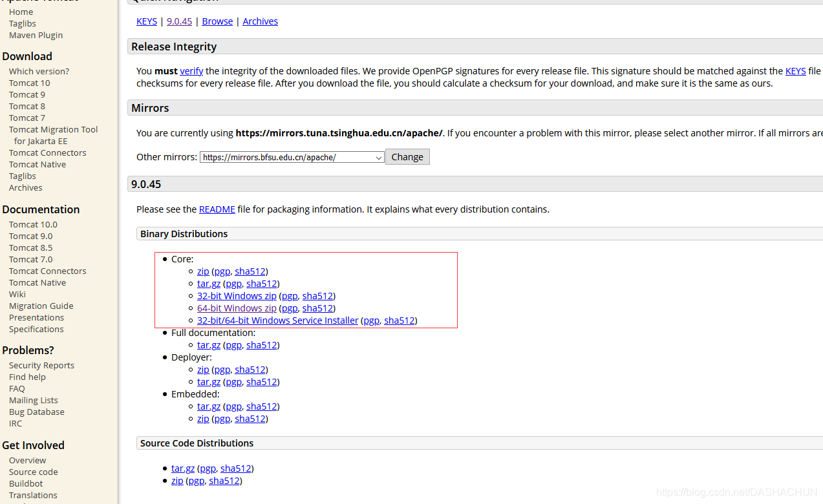Viewport: 823px width, 504px height.
Task: Open the KEYS link in Quick Navigation
Action: point(147,21)
